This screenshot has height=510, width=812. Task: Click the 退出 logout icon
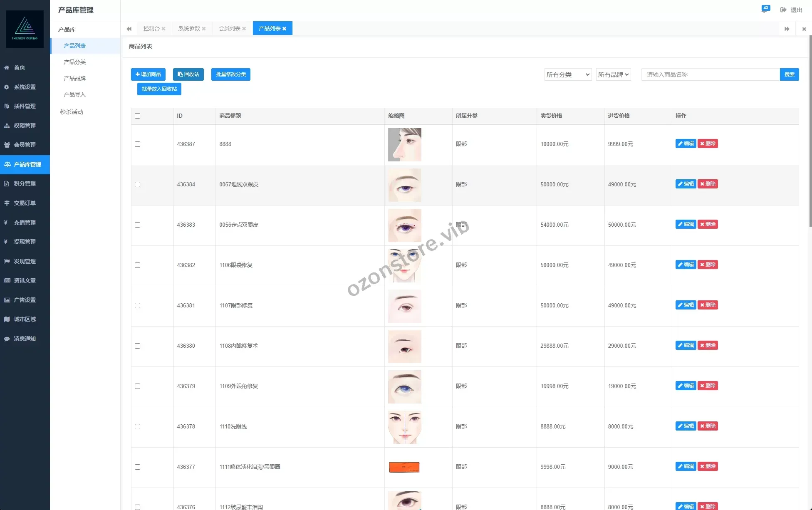coord(783,10)
